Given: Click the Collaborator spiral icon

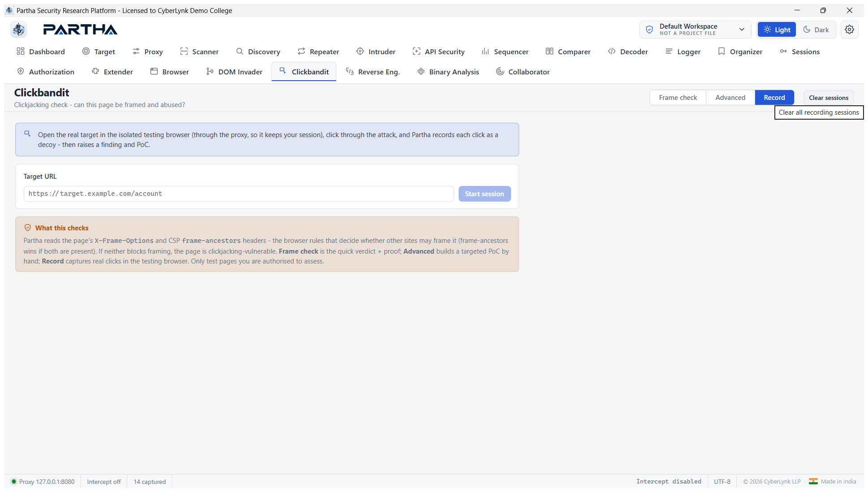Looking at the screenshot, I should tap(500, 72).
